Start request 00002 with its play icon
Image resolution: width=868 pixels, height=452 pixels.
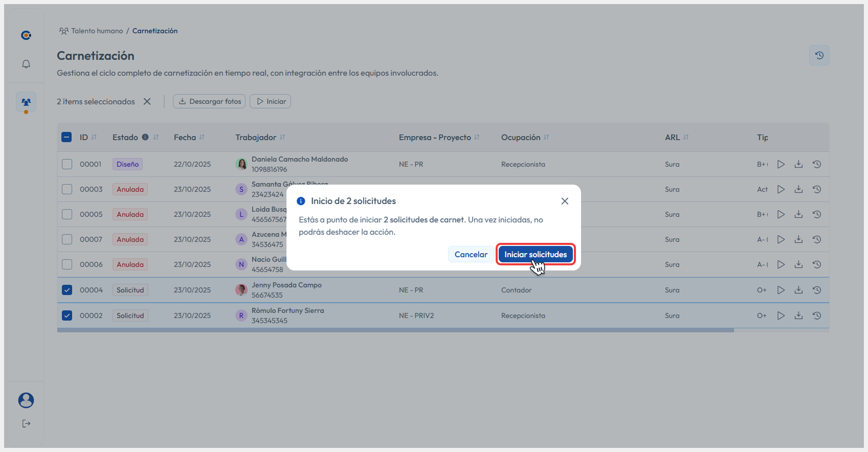coord(781,315)
